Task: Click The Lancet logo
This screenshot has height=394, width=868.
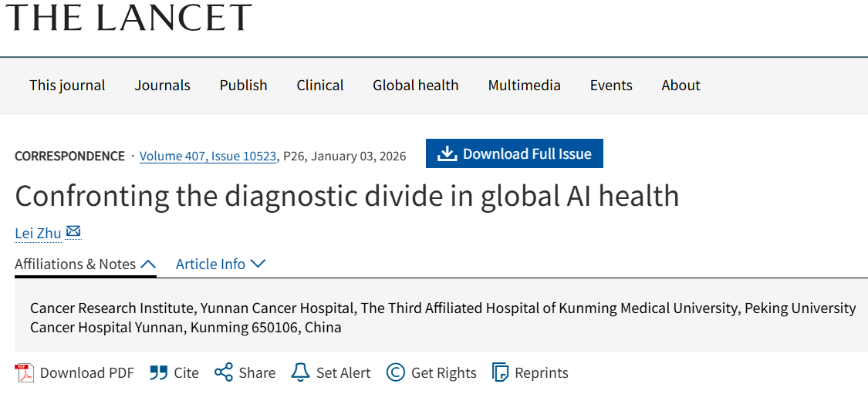Action: coord(129,17)
